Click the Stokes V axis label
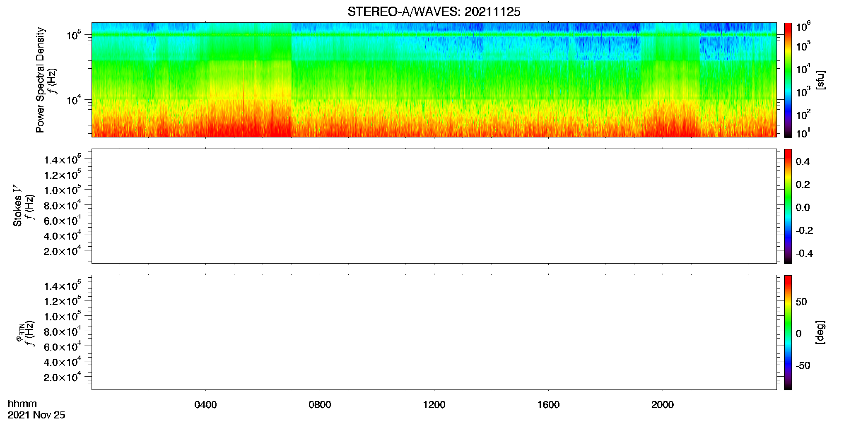 pos(17,206)
